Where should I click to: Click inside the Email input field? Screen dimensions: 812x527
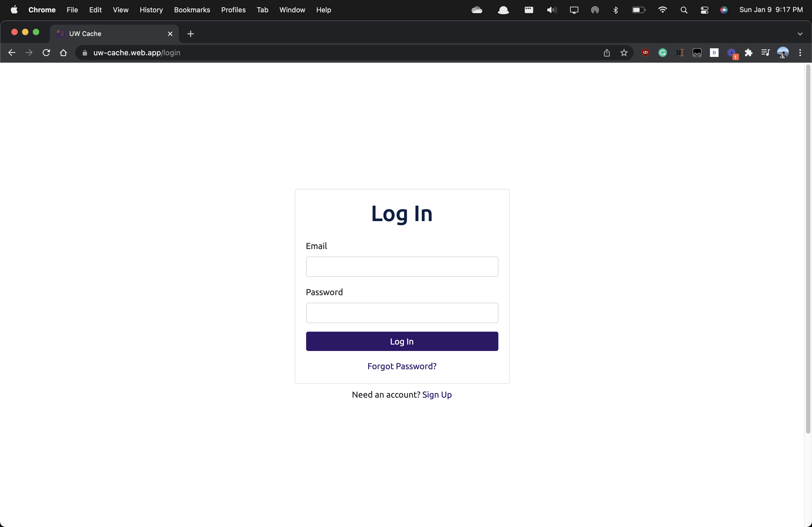click(401, 266)
